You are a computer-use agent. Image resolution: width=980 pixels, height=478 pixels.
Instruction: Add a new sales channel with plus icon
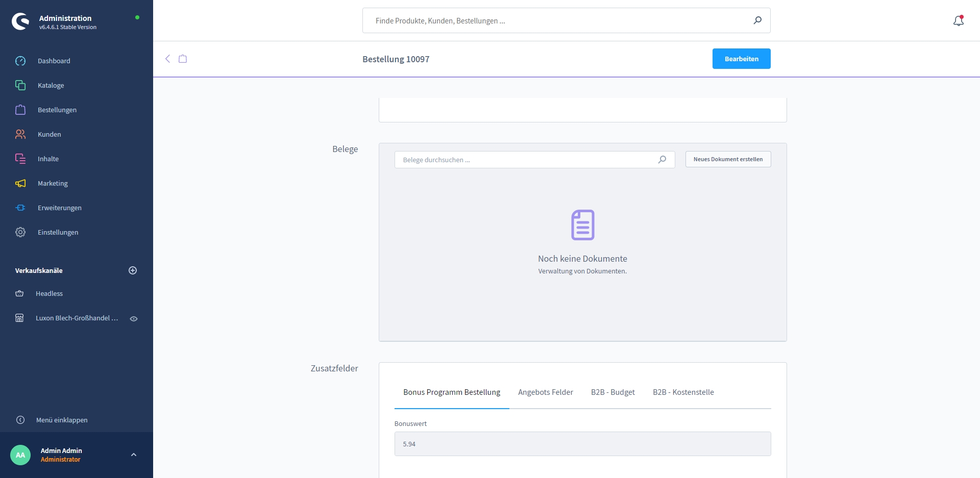[133, 270]
